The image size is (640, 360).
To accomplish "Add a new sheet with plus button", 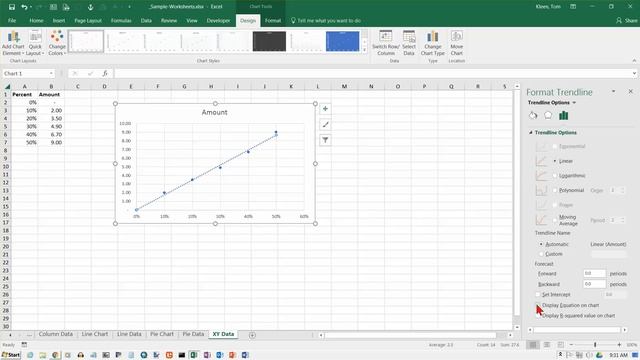I will pos(252,335).
